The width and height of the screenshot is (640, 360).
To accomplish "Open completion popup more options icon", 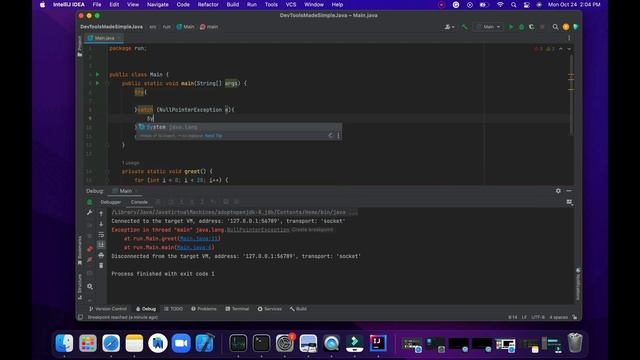I will pos(338,136).
